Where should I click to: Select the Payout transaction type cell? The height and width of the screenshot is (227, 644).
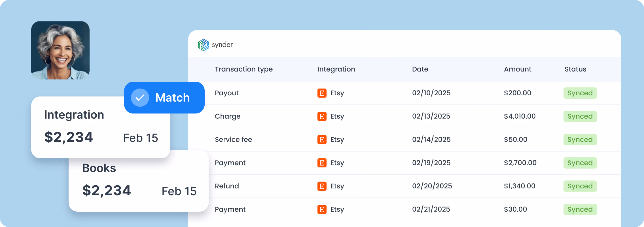[227, 93]
